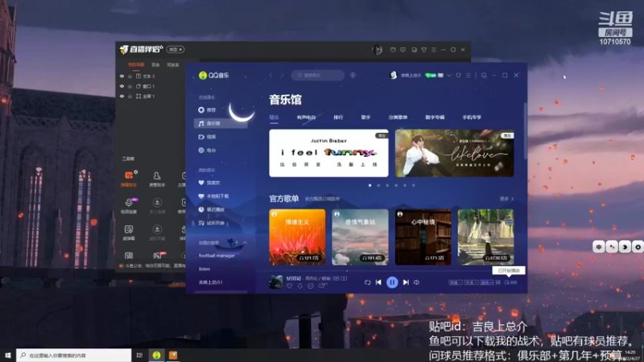644x362 pixels.
Task: Select 音乐馆 in the sidebar
Action: pyautogui.click(x=221, y=123)
